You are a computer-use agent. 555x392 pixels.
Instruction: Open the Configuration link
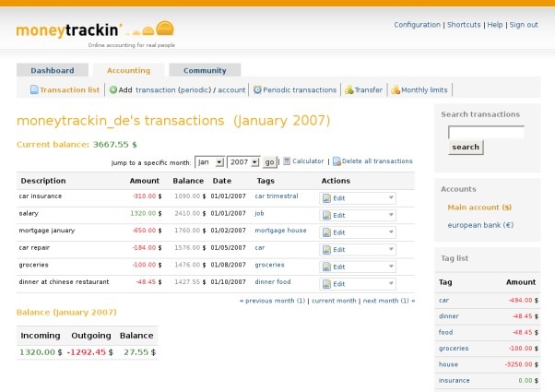(x=417, y=25)
